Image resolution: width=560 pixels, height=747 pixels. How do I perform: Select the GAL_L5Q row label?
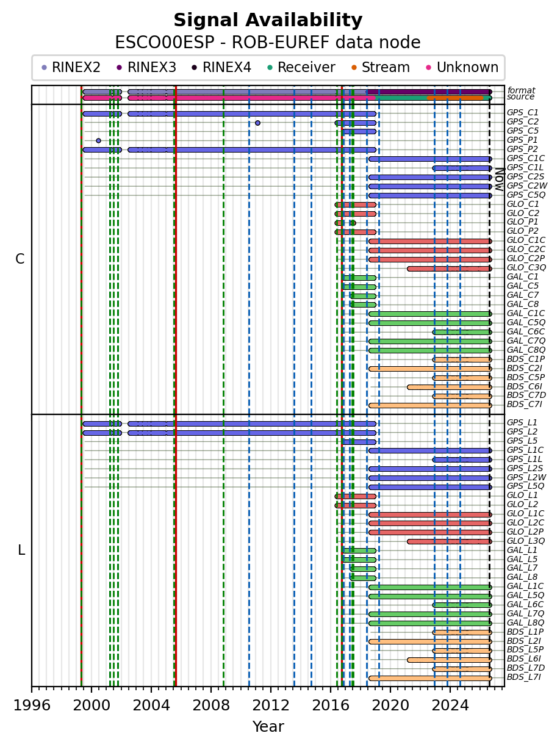pyautogui.click(x=525, y=596)
